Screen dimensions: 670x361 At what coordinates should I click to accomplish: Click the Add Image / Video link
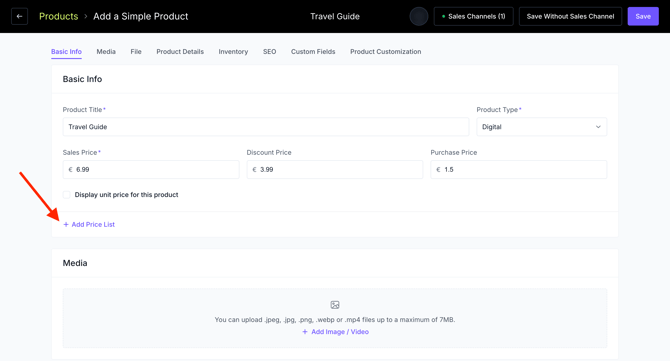coord(340,332)
